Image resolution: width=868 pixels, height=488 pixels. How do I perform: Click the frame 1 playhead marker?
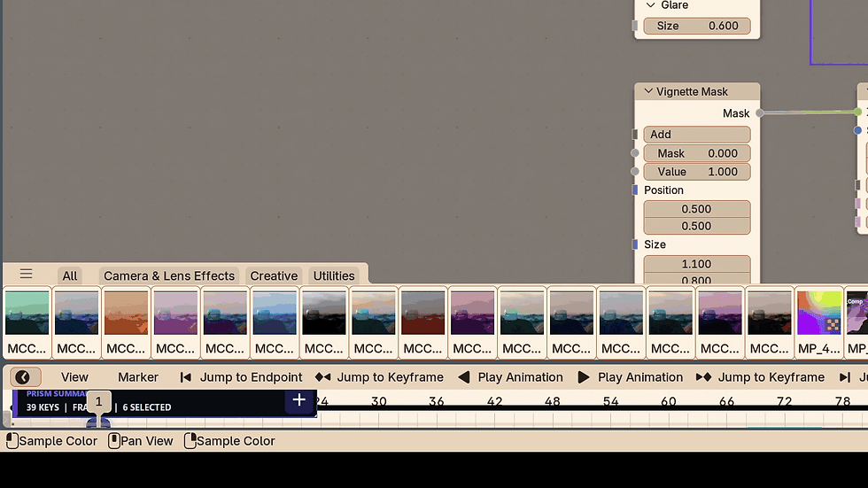tap(98, 402)
